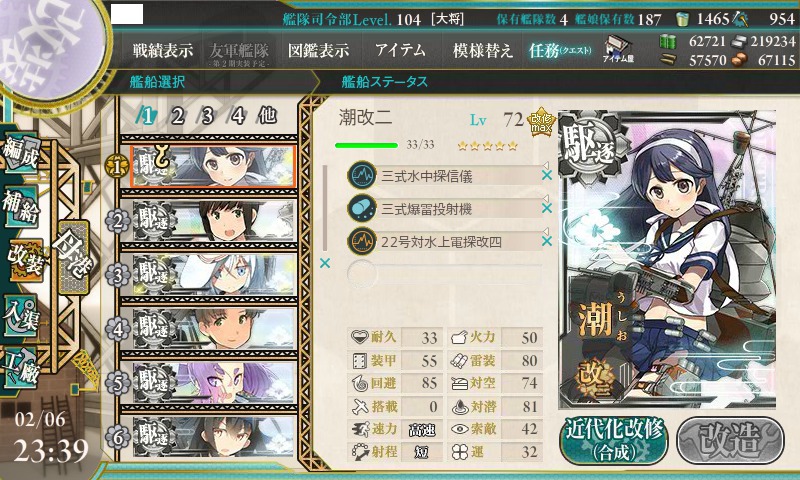Open the 編成 fleet organization side icon
This screenshot has width=800, height=480.
[21, 154]
